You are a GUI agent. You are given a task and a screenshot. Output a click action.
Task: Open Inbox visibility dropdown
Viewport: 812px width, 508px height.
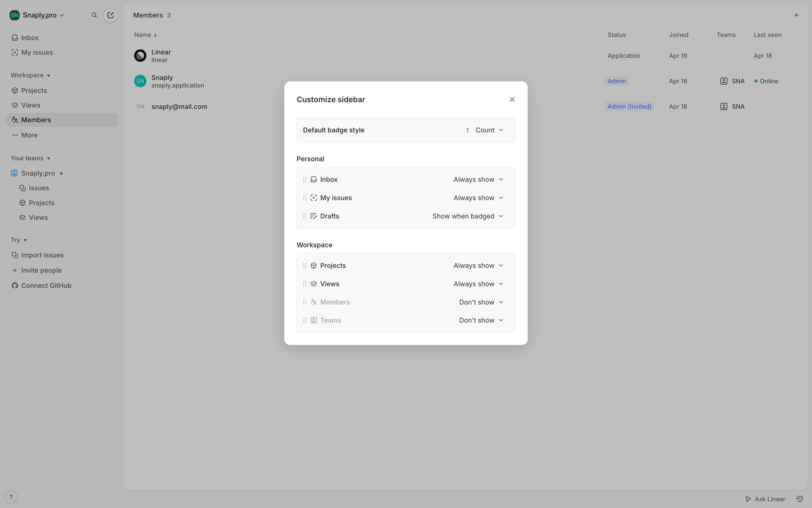click(478, 179)
